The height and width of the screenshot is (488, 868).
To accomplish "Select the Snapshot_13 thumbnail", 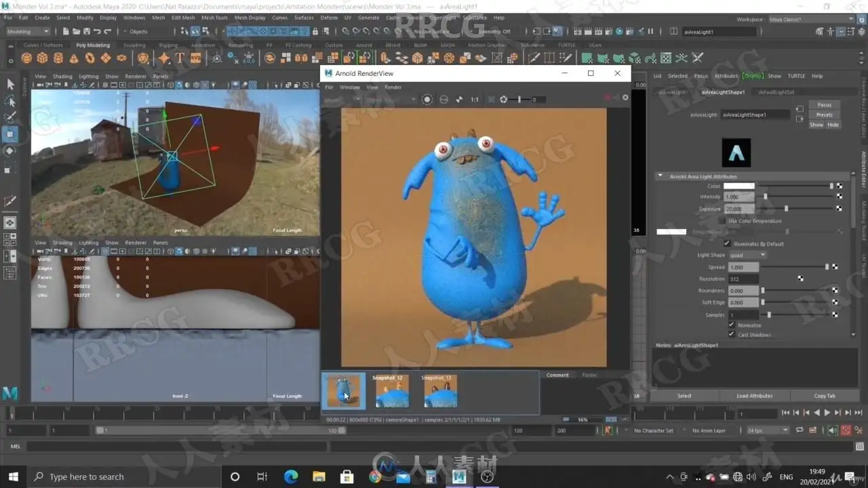I will click(x=441, y=391).
